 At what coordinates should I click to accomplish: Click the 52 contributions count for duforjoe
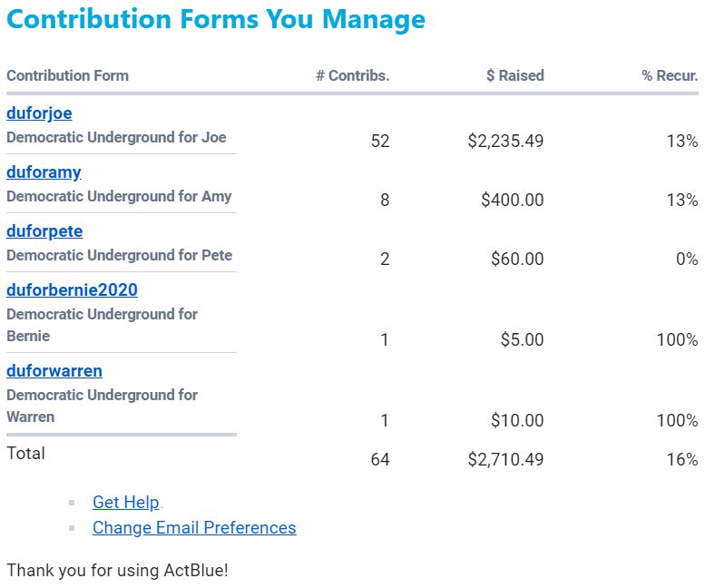[380, 141]
